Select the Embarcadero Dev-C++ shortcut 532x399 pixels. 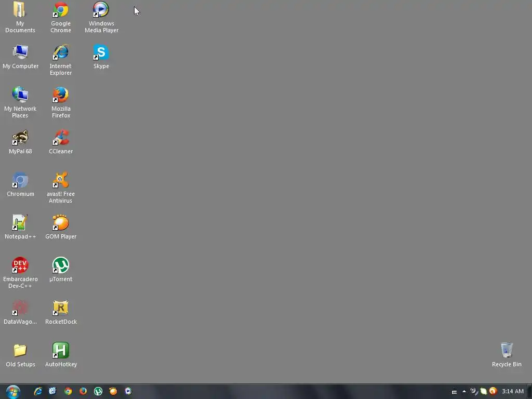pyautogui.click(x=20, y=272)
